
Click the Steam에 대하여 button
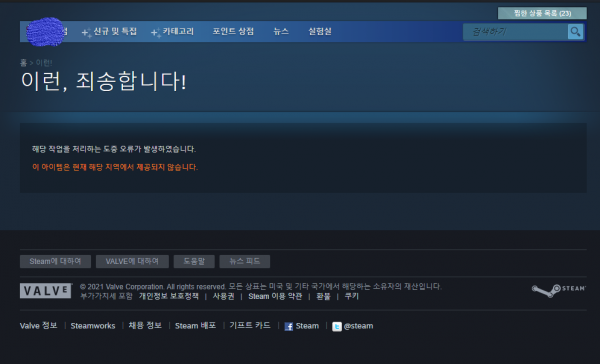click(x=55, y=261)
